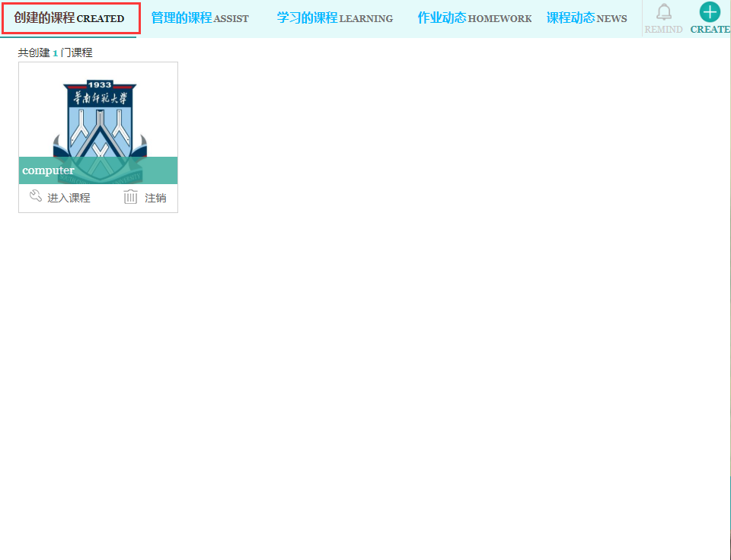Image resolution: width=731 pixels, height=560 pixels.
Task: Click the 共创建 1 门课程 summary text
Action: point(55,53)
